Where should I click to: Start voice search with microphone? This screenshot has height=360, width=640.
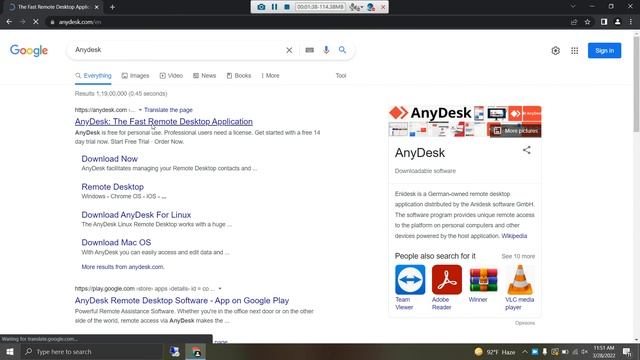(326, 50)
